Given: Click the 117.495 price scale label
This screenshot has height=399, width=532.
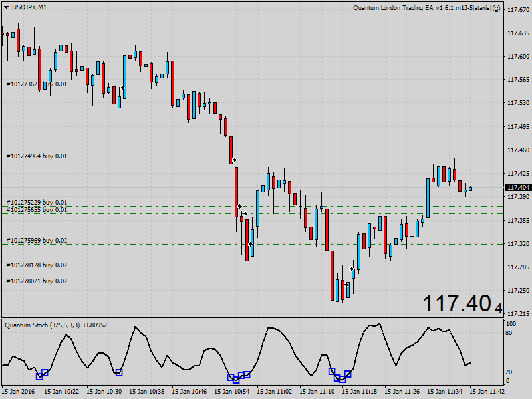Looking at the screenshot, I should coord(518,126).
